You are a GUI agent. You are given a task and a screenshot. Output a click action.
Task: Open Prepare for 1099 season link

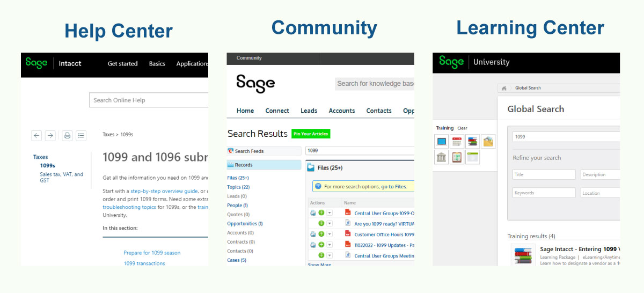coord(152,253)
